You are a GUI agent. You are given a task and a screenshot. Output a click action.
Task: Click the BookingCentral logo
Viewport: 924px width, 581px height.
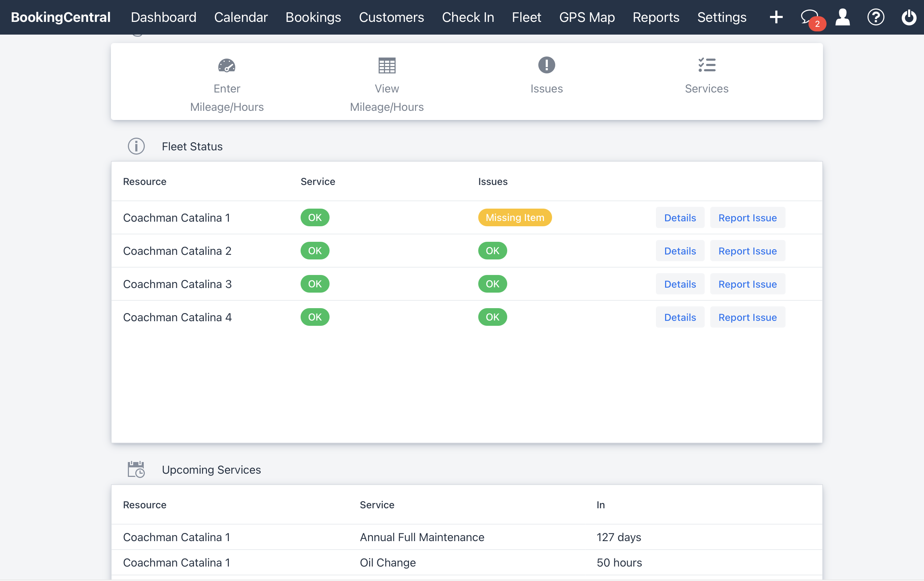(x=61, y=17)
